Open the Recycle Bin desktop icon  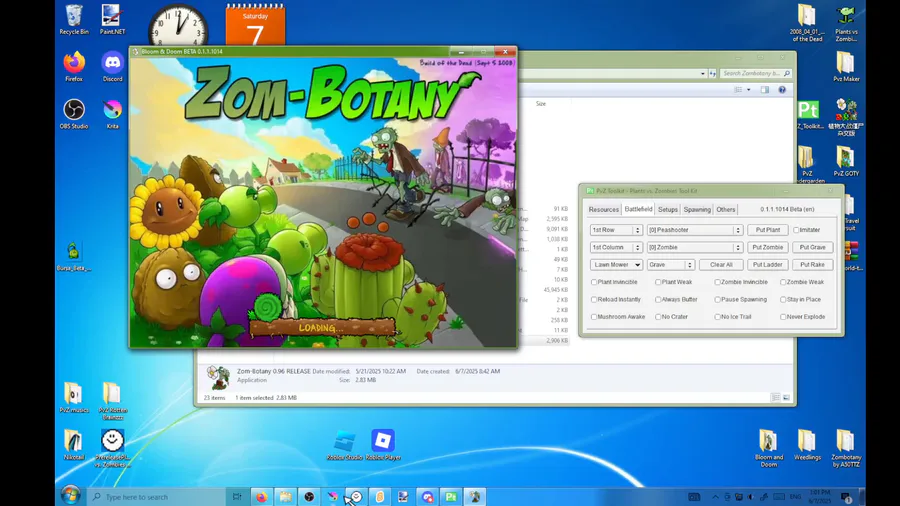tap(74, 20)
